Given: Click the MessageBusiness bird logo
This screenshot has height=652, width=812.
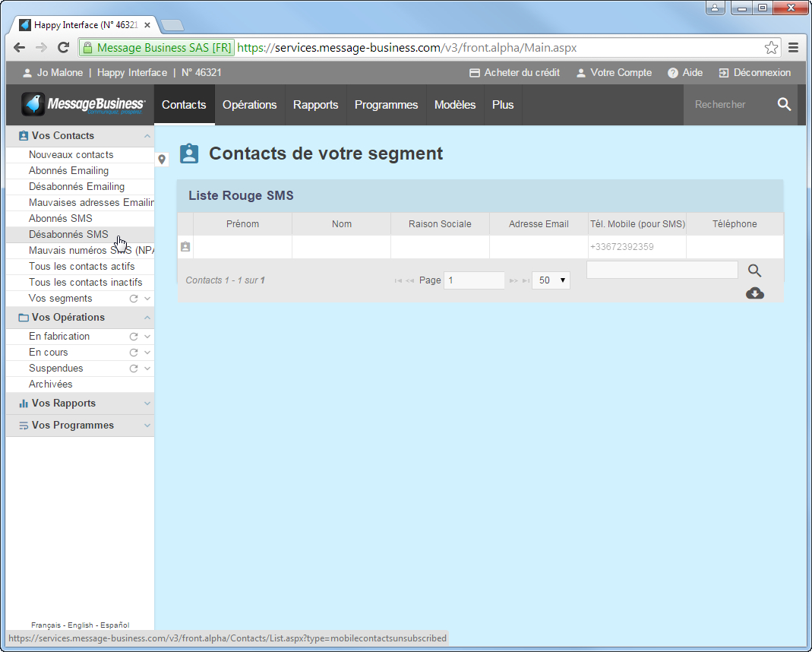Looking at the screenshot, I should click(x=33, y=105).
